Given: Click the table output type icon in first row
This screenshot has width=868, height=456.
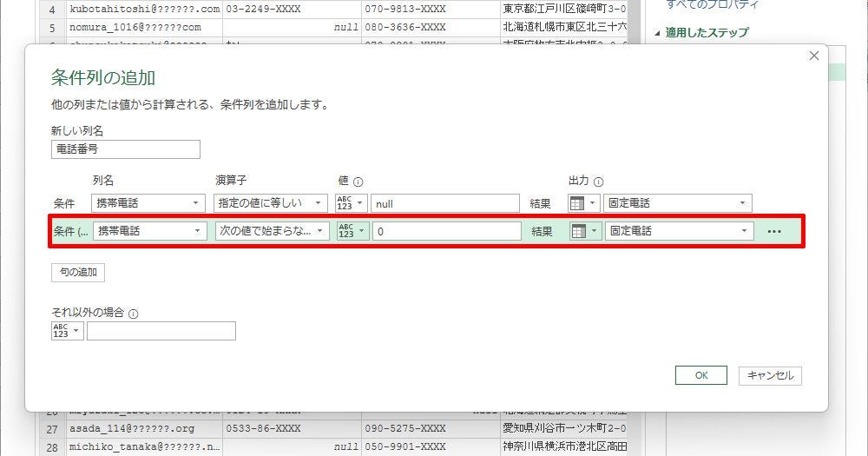Looking at the screenshot, I should click(x=578, y=203).
